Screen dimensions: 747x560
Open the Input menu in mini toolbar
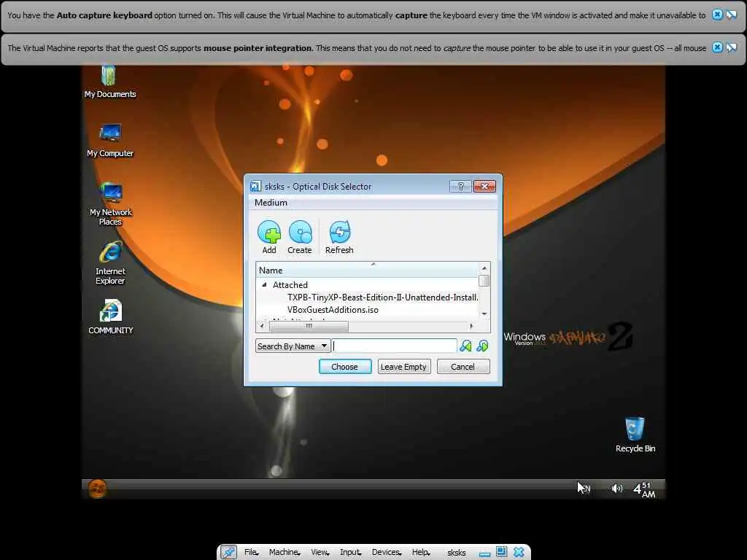[x=351, y=553]
